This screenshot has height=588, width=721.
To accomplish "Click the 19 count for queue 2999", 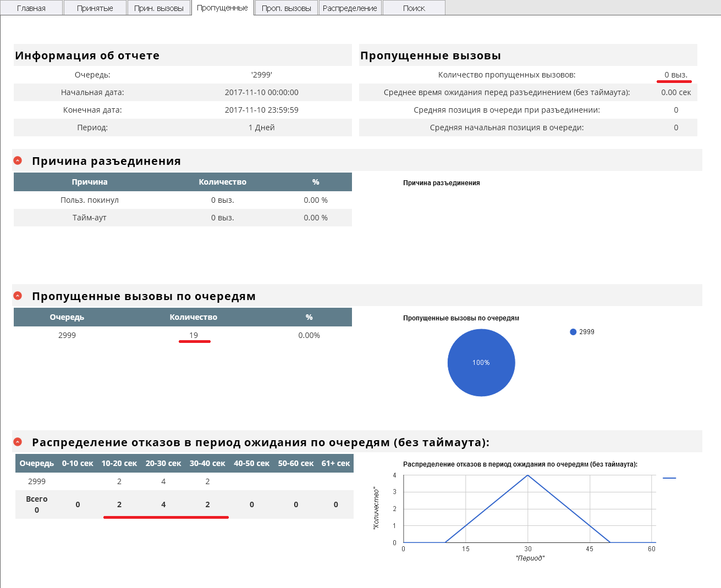I will (x=194, y=335).
